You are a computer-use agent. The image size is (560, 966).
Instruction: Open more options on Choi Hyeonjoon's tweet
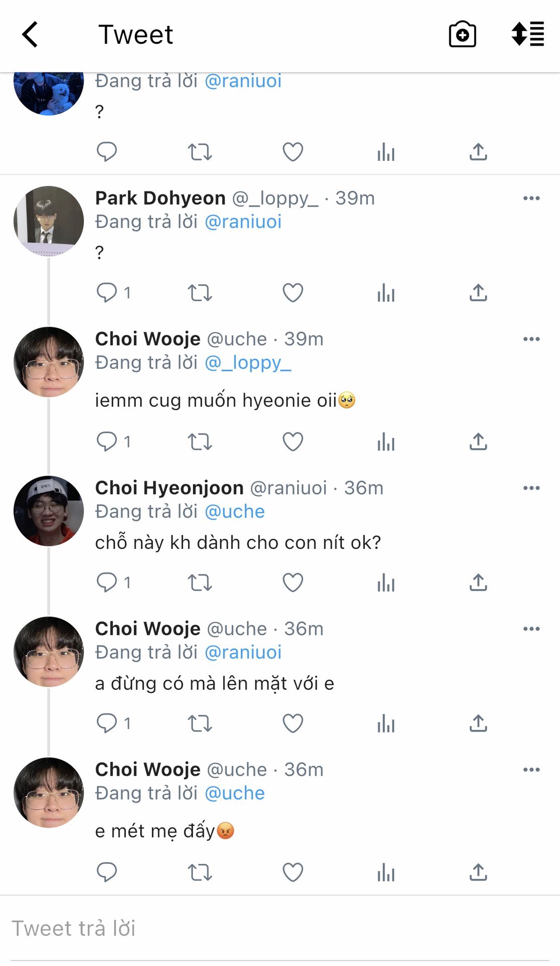pyautogui.click(x=531, y=488)
